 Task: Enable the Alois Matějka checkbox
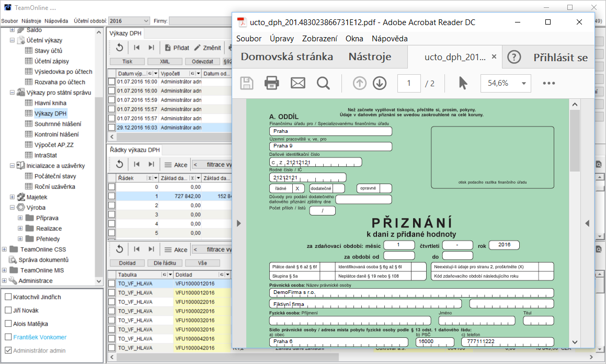[x=8, y=324]
